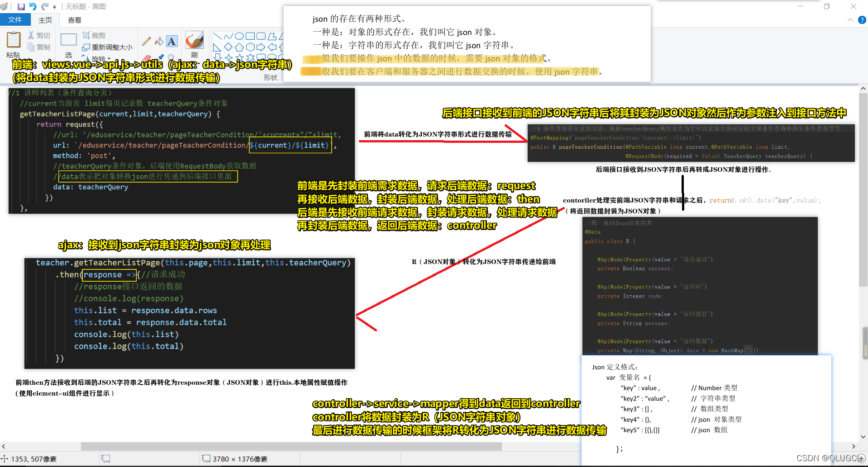Click the horizontal scrollbar right arrow

tap(854, 446)
